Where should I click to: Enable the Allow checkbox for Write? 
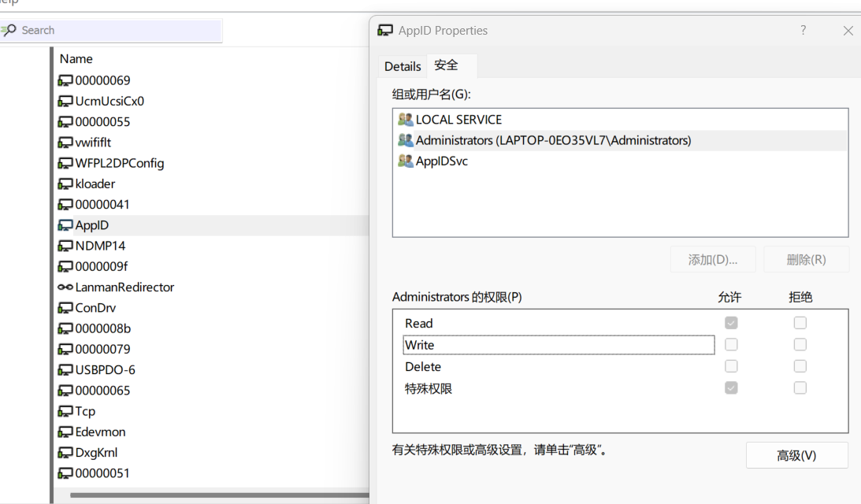(x=731, y=345)
